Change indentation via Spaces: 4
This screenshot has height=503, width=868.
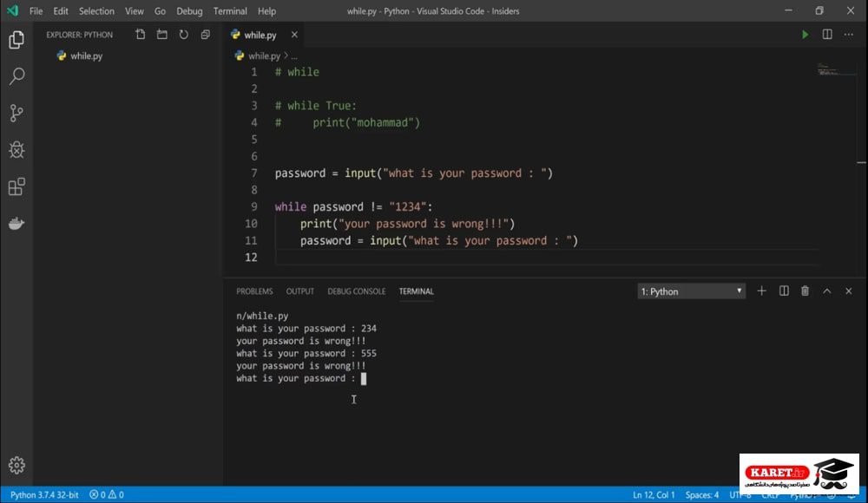click(702, 494)
